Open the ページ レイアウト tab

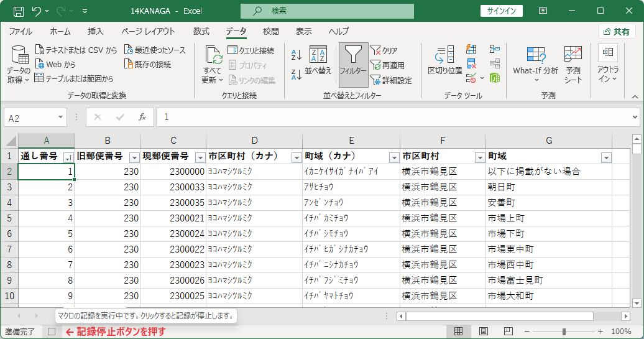point(148,31)
